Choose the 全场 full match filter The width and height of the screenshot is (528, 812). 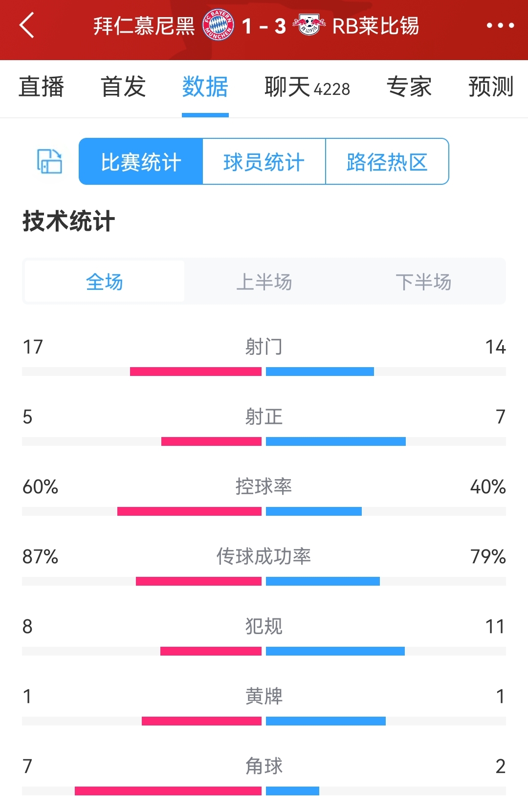[x=105, y=282]
